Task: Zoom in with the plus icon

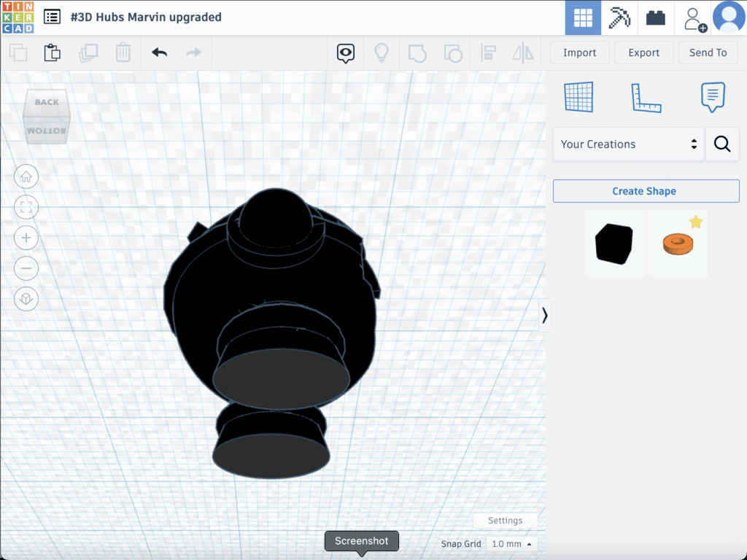Action: click(x=26, y=238)
